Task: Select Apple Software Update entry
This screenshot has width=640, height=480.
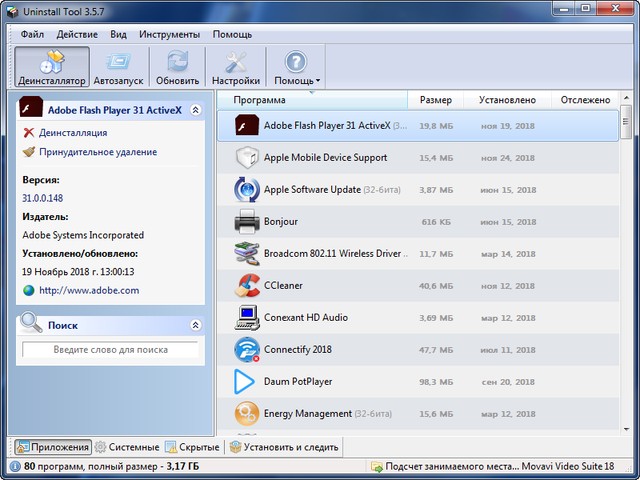Action: tap(310, 190)
